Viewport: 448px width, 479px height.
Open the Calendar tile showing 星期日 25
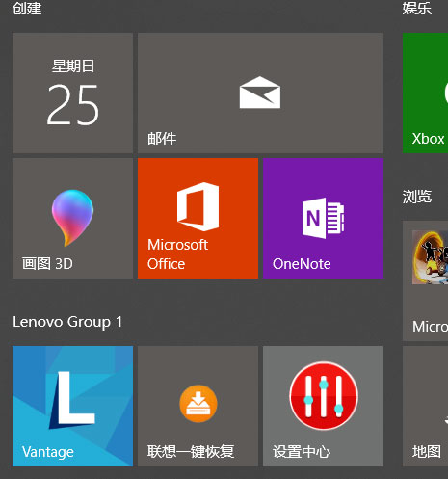72,93
